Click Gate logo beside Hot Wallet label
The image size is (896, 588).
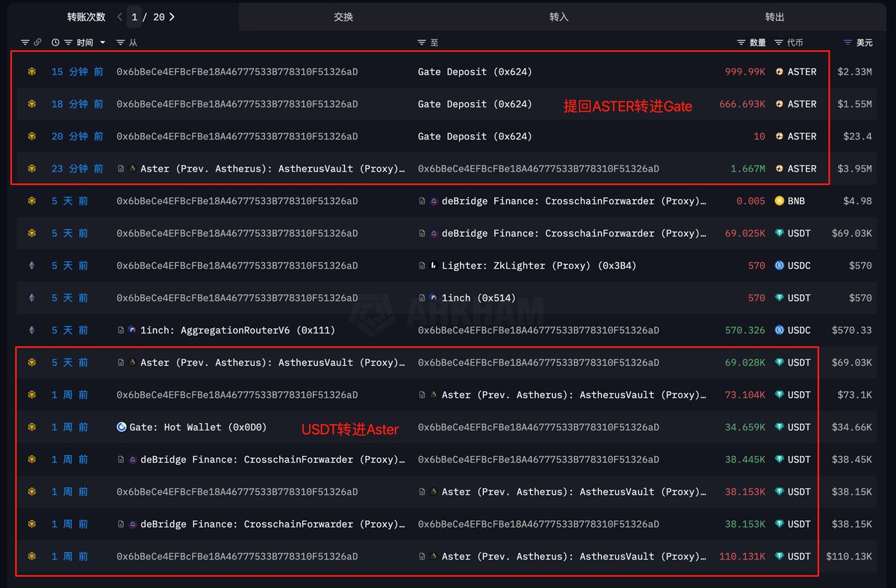tap(122, 427)
